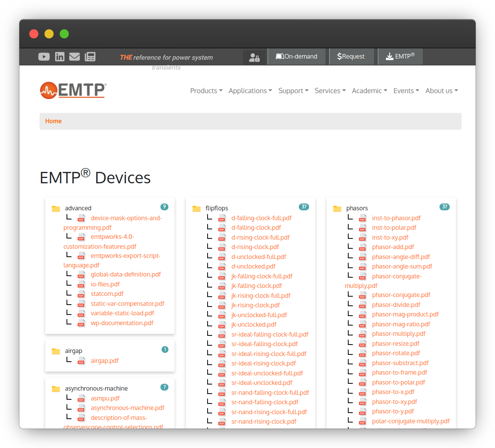495x448 pixels.
Task: Open variable-static-load.pdf
Action: pos(122,313)
